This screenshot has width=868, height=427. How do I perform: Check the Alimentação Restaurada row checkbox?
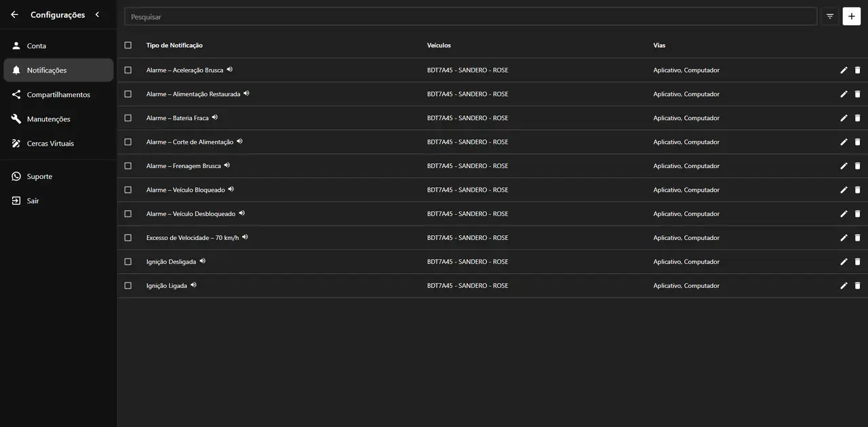click(128, 94)
